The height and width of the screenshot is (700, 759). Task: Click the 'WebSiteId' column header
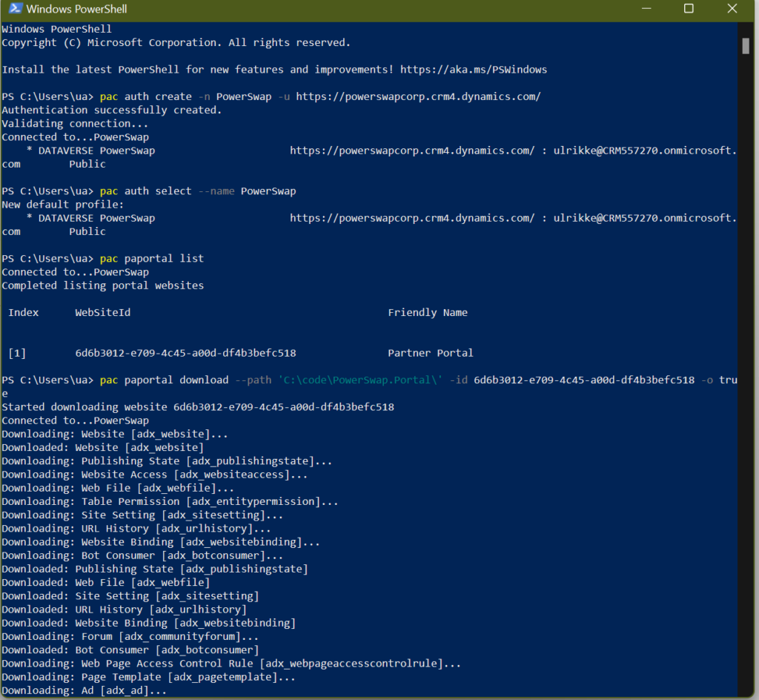coord(102,313)
